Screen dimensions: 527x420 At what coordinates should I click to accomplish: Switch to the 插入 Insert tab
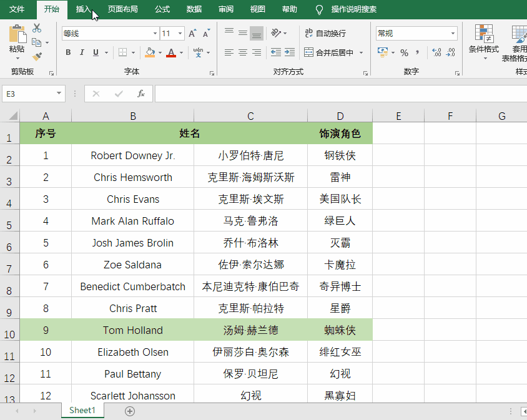point(83,9)
